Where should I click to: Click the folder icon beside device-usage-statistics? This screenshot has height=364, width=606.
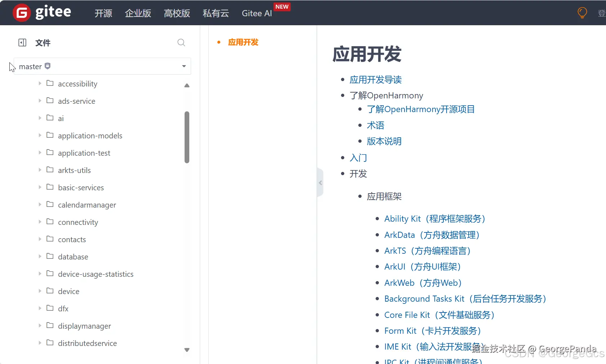(50, 274)
